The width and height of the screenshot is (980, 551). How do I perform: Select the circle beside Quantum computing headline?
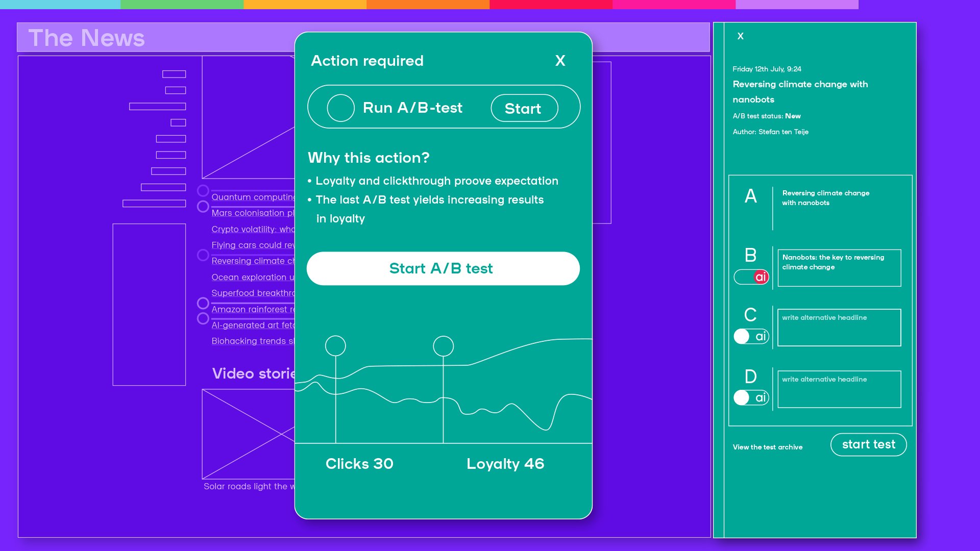[203, 190]
